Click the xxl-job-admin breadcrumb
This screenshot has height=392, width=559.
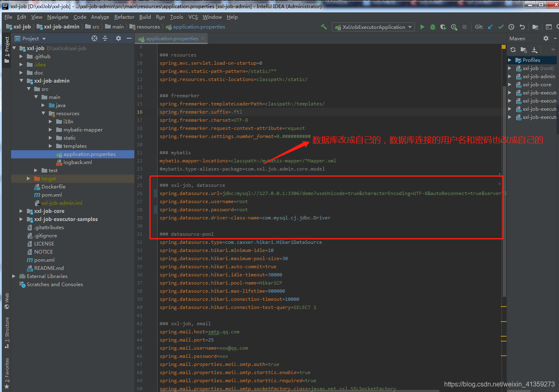click(58, 27)
